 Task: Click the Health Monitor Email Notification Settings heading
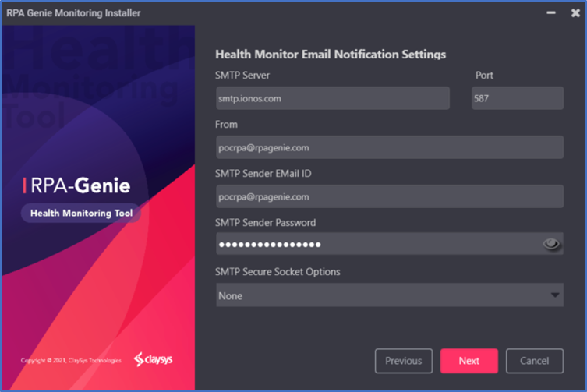tap(330, 55)
